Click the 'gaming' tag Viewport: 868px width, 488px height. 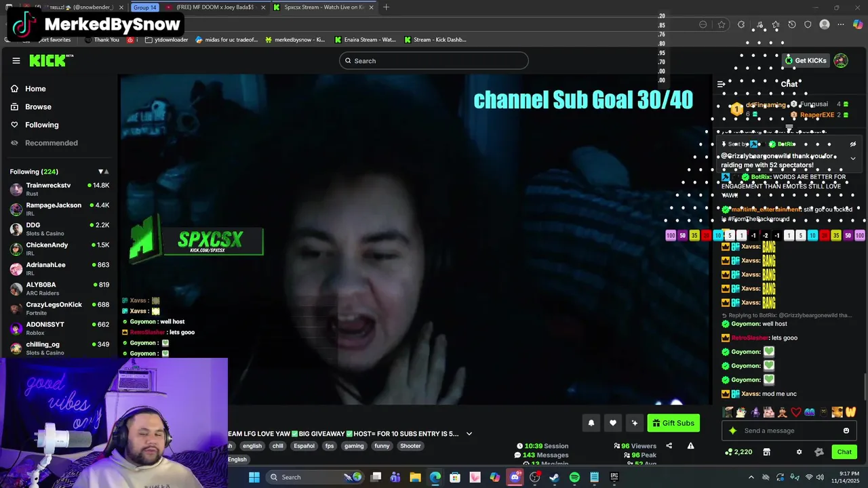(x=354, y=446)
